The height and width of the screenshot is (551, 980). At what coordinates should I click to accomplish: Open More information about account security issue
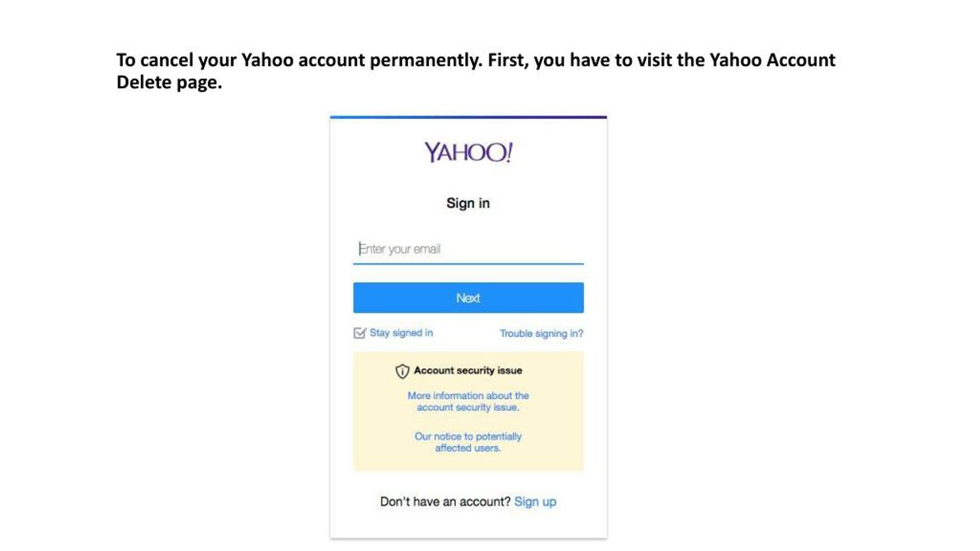point(468,401)
